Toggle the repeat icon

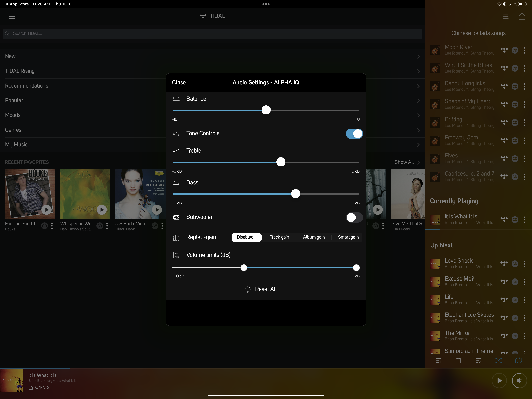[518, 361]
